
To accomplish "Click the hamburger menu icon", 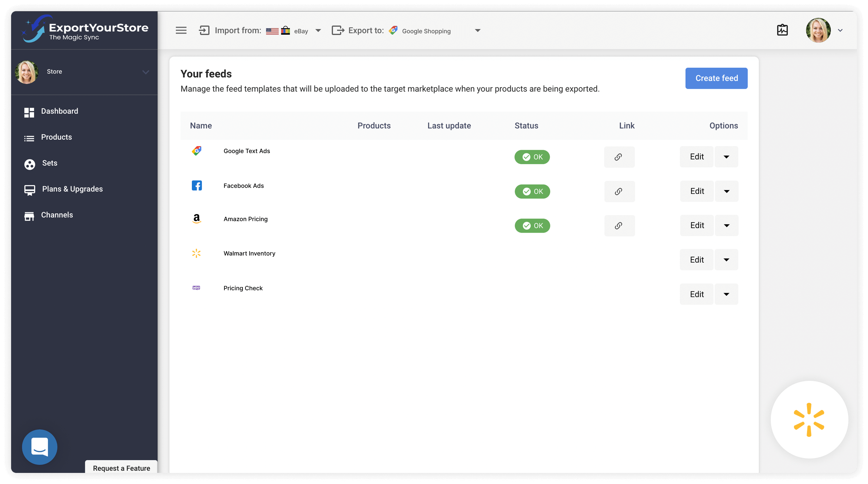I will [181, 30].
